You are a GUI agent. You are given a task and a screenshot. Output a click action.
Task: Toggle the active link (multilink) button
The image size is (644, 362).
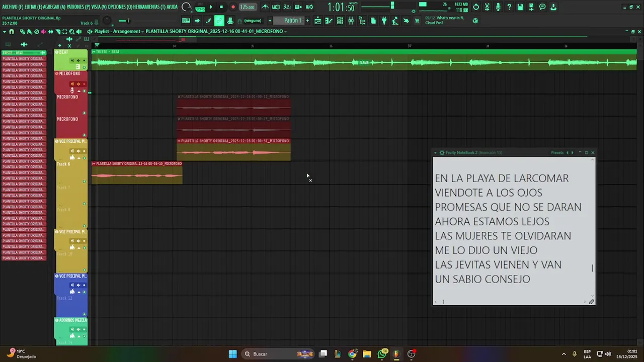coord(219,21)
